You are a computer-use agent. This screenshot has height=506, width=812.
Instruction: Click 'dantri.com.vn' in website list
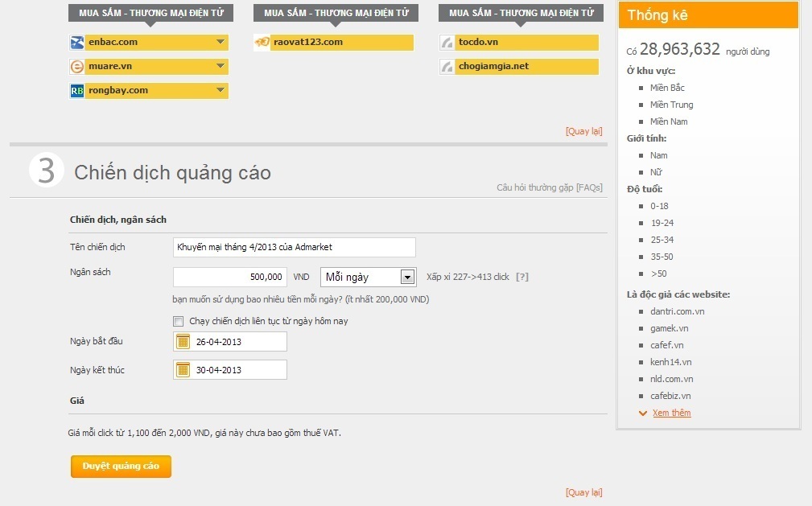(678, 311)
